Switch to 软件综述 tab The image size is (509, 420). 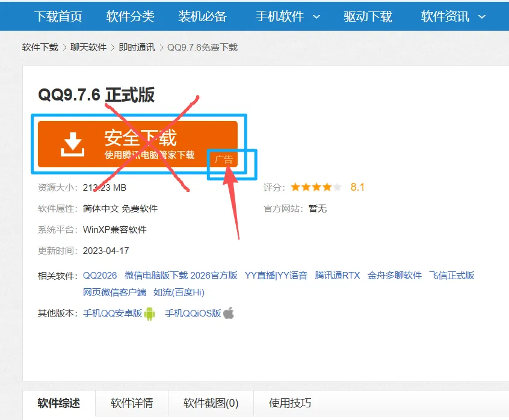[59, 403]
